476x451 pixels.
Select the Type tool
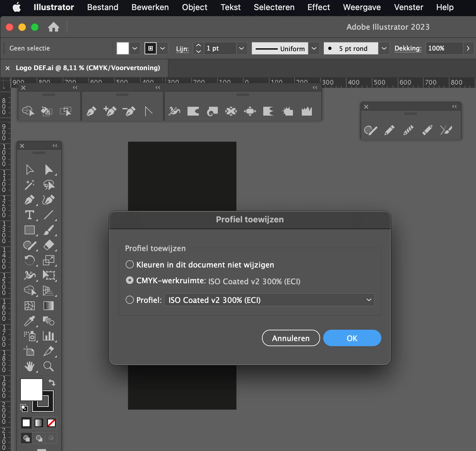coord(30,215)
